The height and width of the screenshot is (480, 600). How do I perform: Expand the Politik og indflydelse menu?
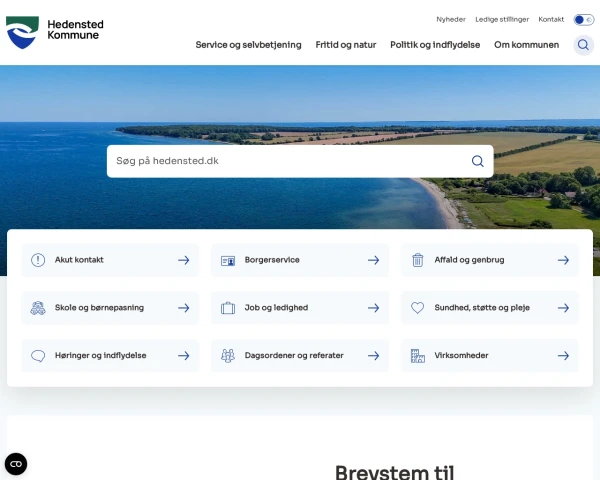pos(435,45)
